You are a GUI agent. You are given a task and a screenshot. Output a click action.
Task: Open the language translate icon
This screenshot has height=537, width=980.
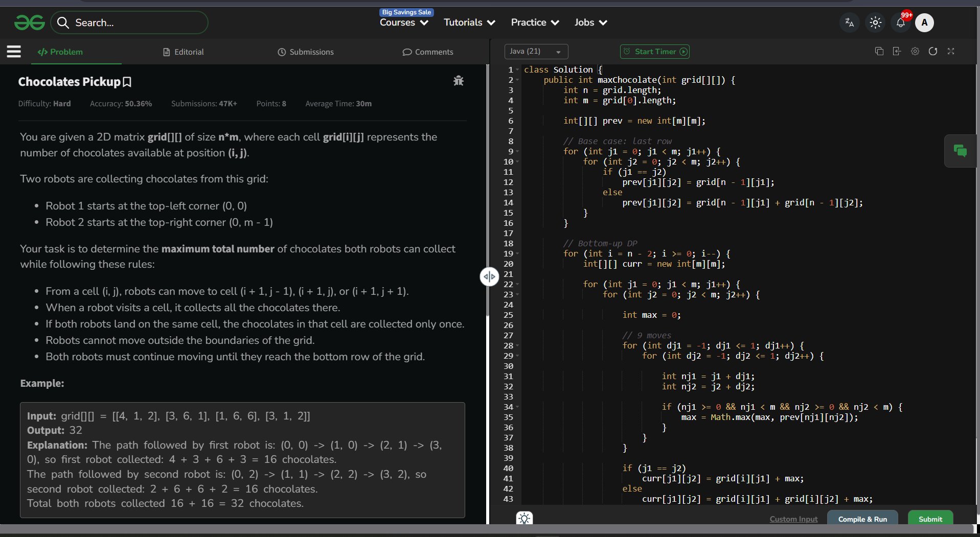click(x=850, y=22)
